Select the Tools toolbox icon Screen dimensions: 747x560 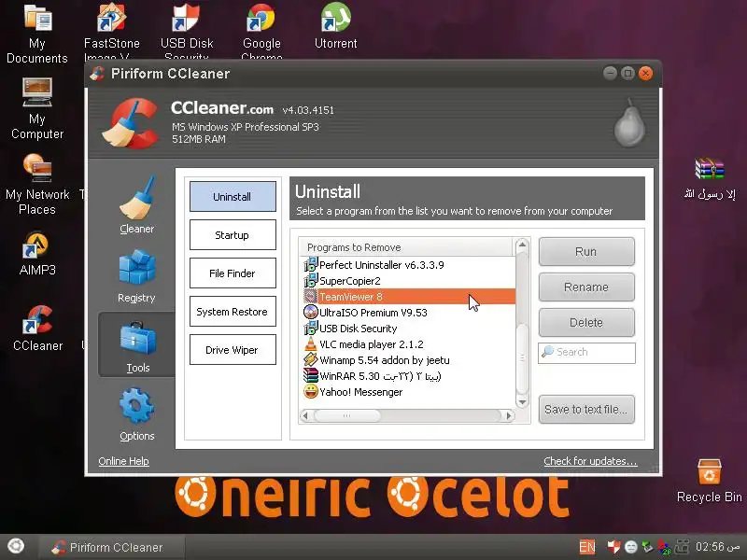[x=137, y=339]
